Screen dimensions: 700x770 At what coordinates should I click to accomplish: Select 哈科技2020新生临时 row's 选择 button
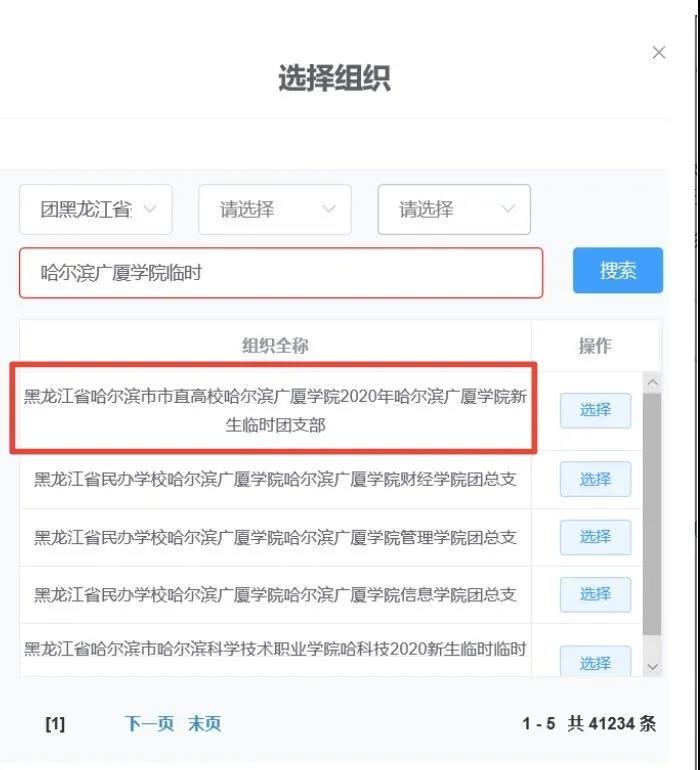[595, 661]
